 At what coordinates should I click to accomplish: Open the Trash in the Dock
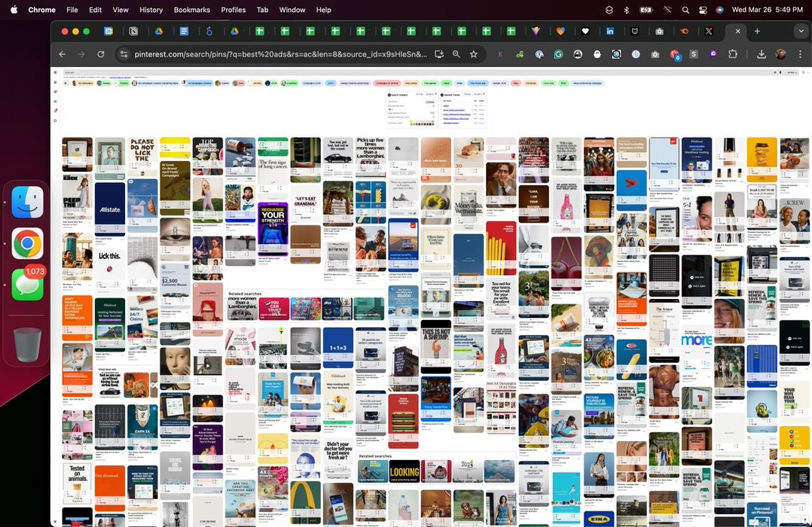click(x=27, y=344)
